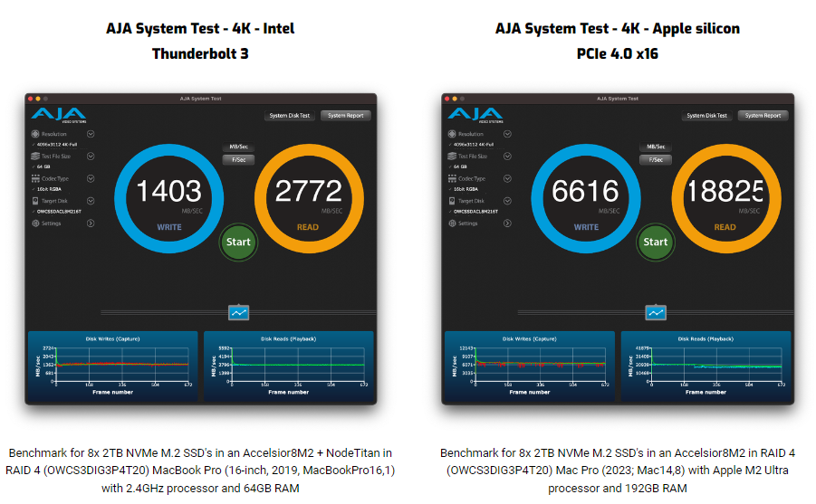Select 16bit RGBA codec in Apple silicon window

(x=466, y=189)
